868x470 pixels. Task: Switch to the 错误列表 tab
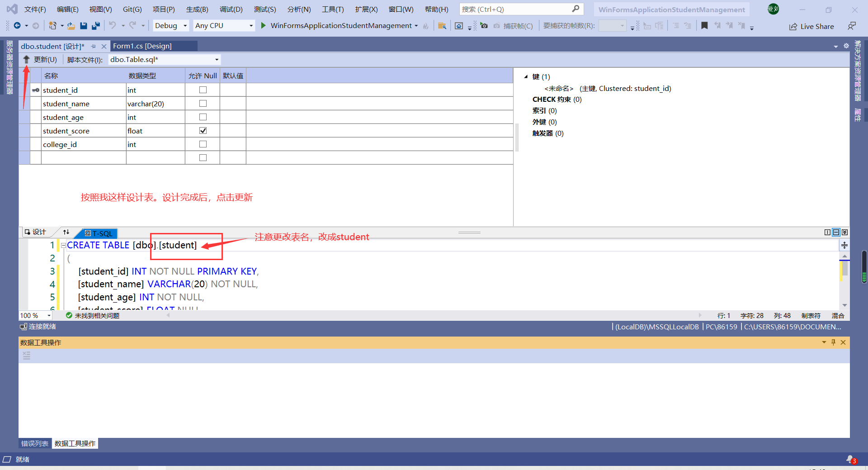(34, 443)
